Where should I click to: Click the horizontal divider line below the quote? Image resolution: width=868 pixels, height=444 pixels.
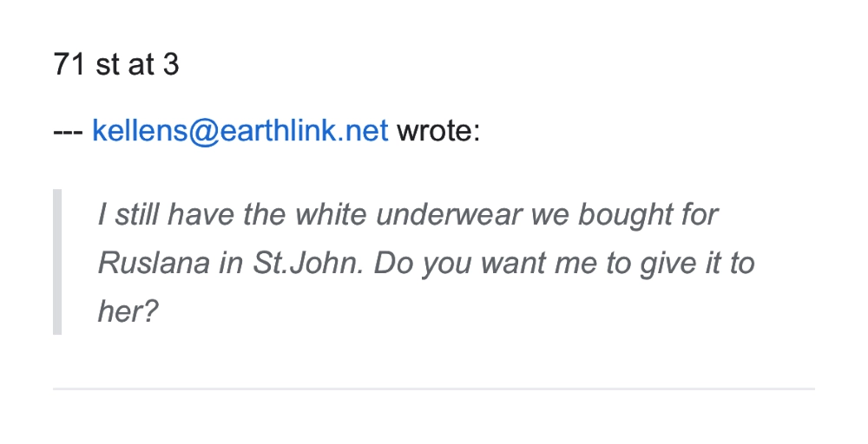tap(434, 388)
